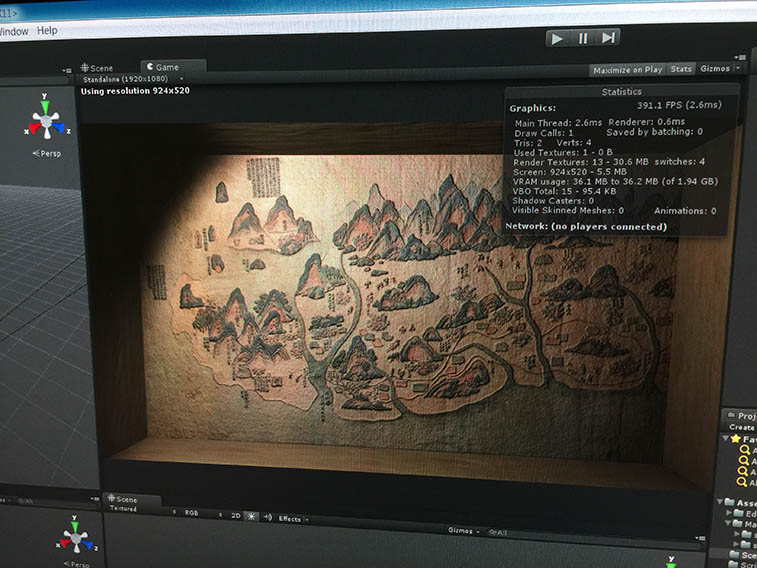
Task: Select the Assets root folder icon
Action: click(x=729, y=502)
